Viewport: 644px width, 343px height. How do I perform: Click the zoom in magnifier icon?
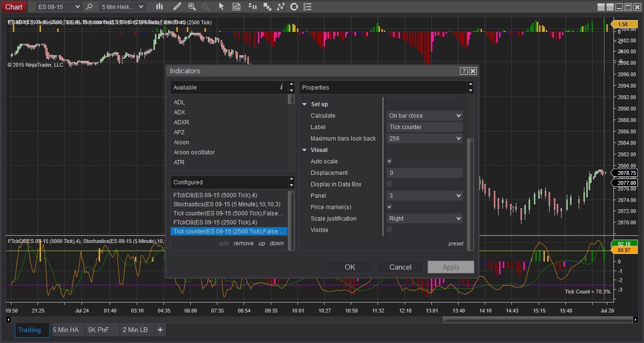pos(192,7)
